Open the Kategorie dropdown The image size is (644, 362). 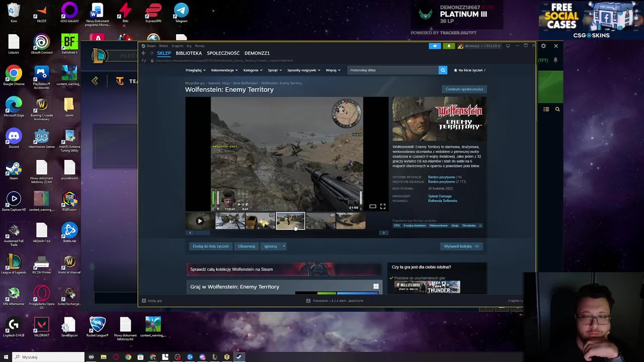click(x=253, y=70)
